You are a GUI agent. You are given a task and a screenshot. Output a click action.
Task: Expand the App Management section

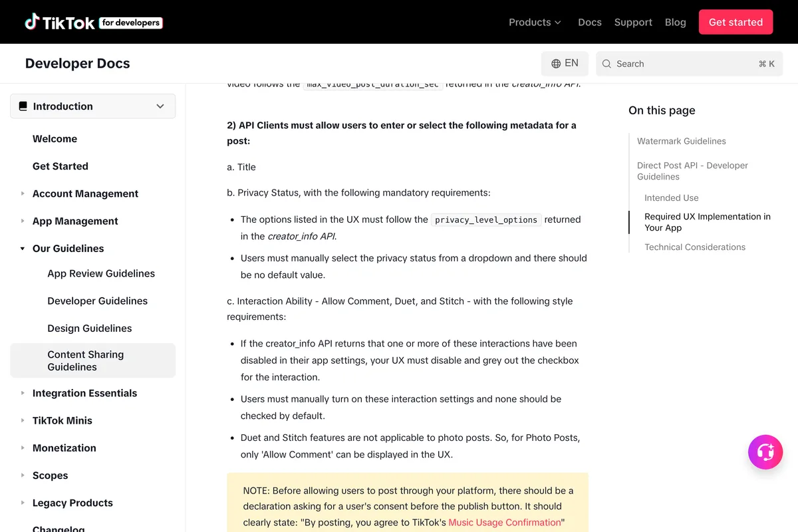[75, 221]
